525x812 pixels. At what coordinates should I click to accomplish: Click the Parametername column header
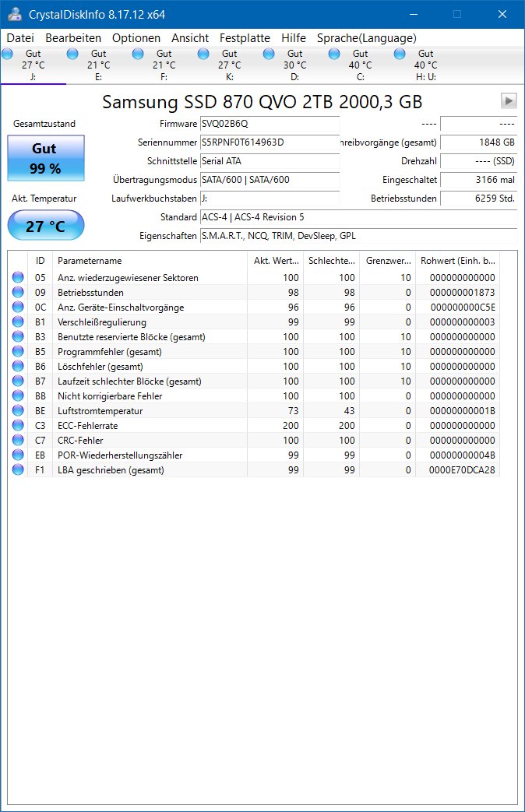(150, 261)
